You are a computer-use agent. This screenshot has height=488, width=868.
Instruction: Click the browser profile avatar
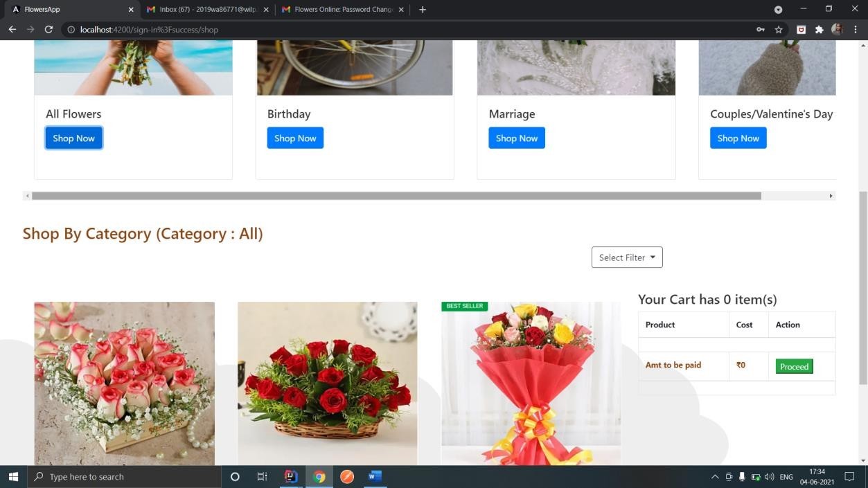coord(837,30)
